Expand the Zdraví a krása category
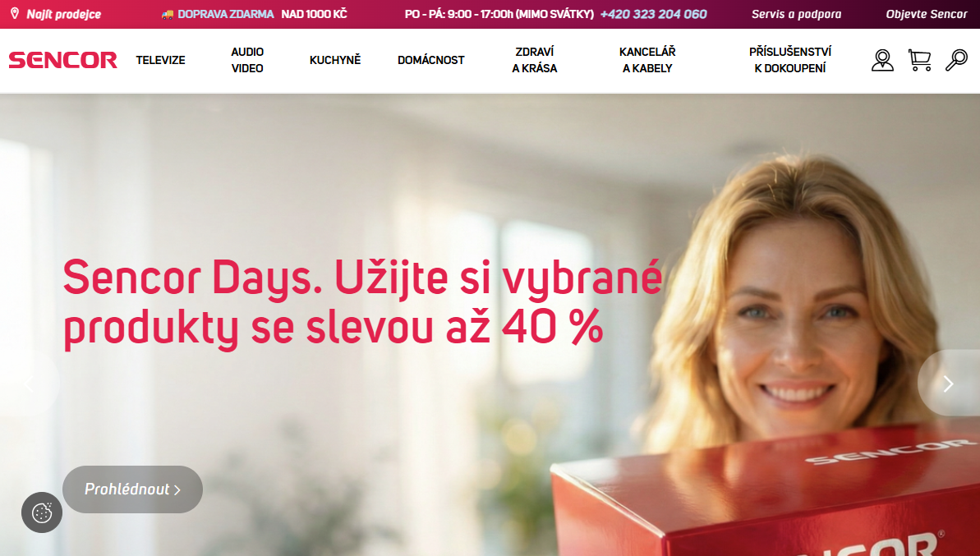This screenshot has width=980, height=556. [x=535, y=60]
